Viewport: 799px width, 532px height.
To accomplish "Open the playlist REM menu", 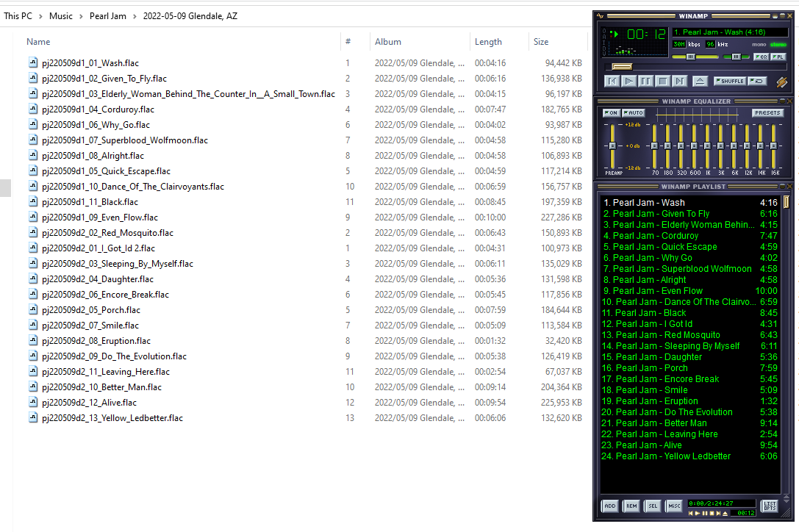I will click(x=631, y=506).
